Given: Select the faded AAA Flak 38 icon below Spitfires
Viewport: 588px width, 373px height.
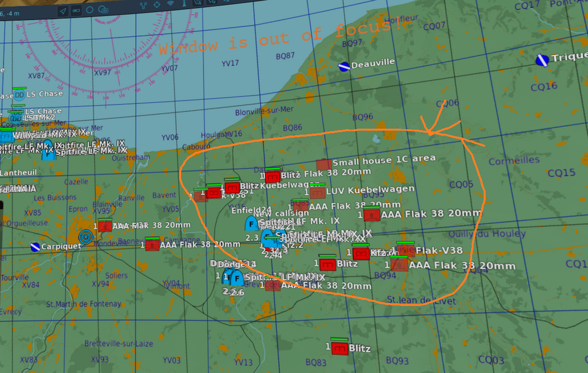Looking at the screenshot, I should click(273, 285).
